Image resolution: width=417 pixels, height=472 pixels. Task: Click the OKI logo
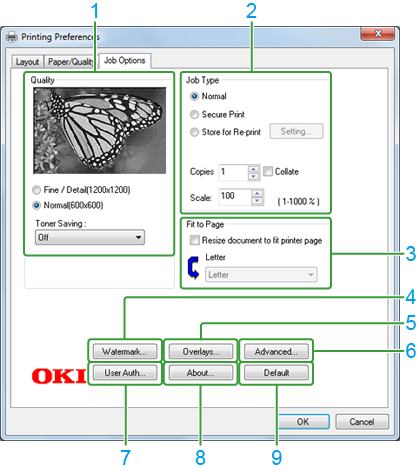point(59,376)
